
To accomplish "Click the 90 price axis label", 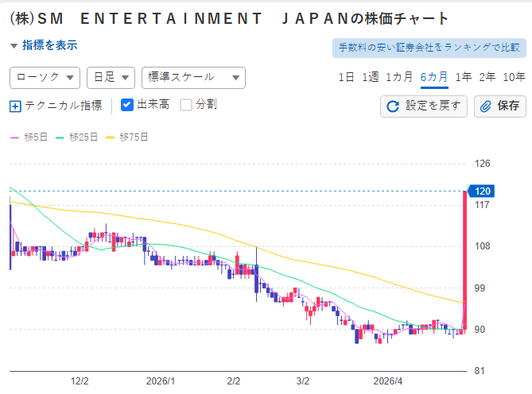I will click(480, 330).
